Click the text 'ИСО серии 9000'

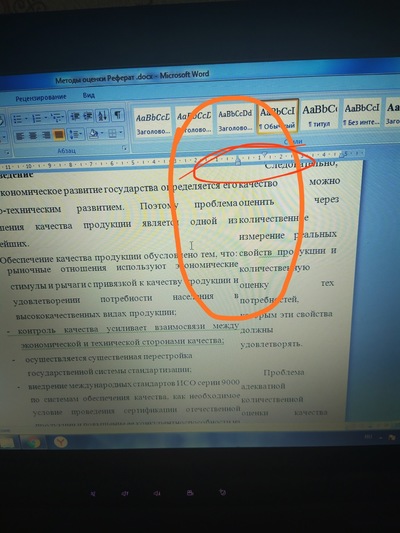click(208, 383)
